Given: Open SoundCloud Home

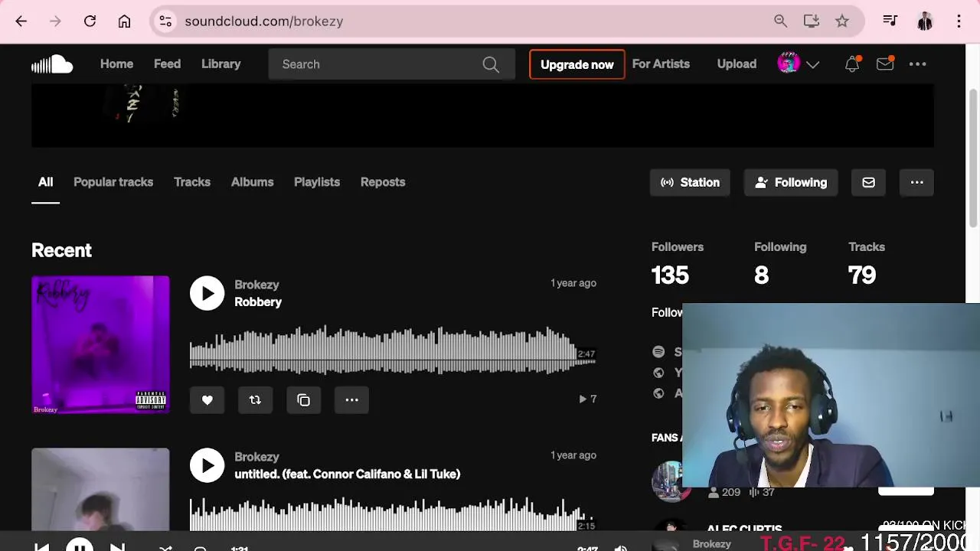Looking at the screenshot, I should [x=116, y=64].
